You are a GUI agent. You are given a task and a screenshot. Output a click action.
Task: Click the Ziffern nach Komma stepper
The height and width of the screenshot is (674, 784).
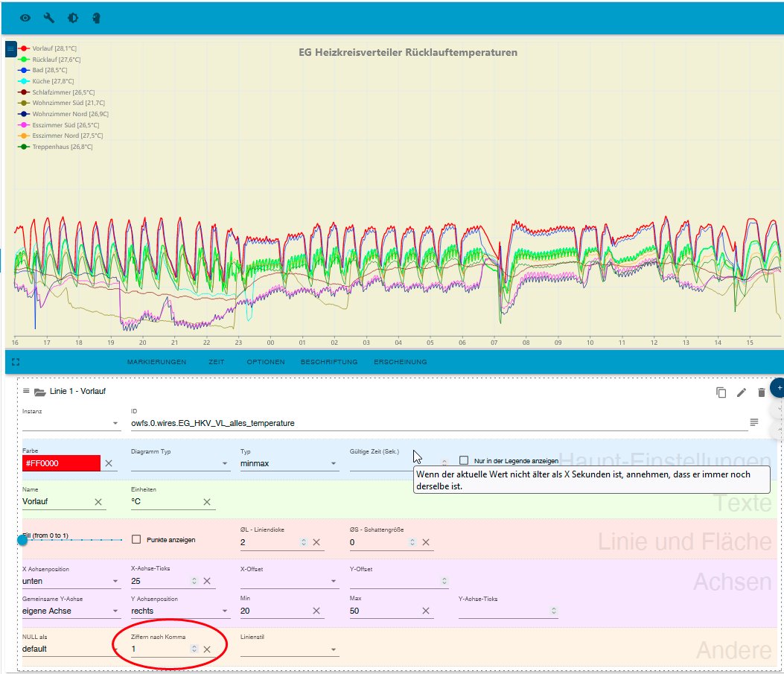point(194,649)
